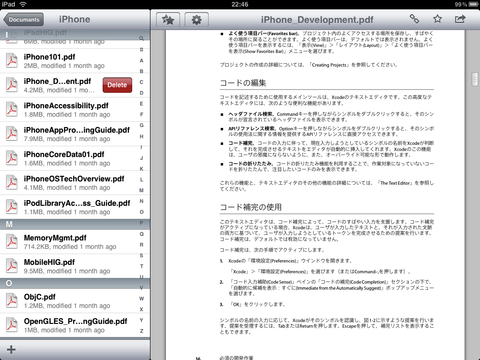Tap PDF icon of iPhone101.pdf
This screenshot has height=360, width=480.
click(12, 61)
